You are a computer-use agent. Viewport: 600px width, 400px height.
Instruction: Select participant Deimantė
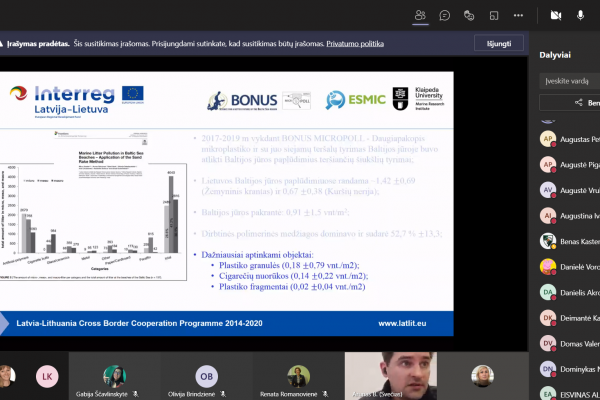point(569,318)
